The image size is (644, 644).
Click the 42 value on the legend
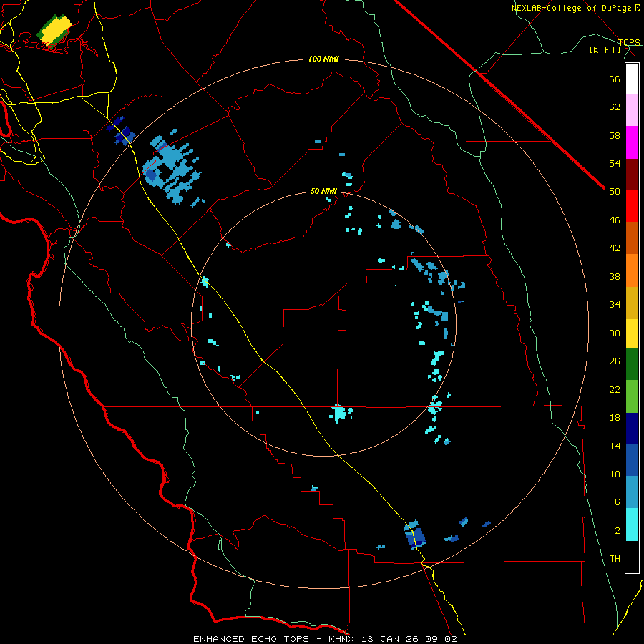(615, 248)
